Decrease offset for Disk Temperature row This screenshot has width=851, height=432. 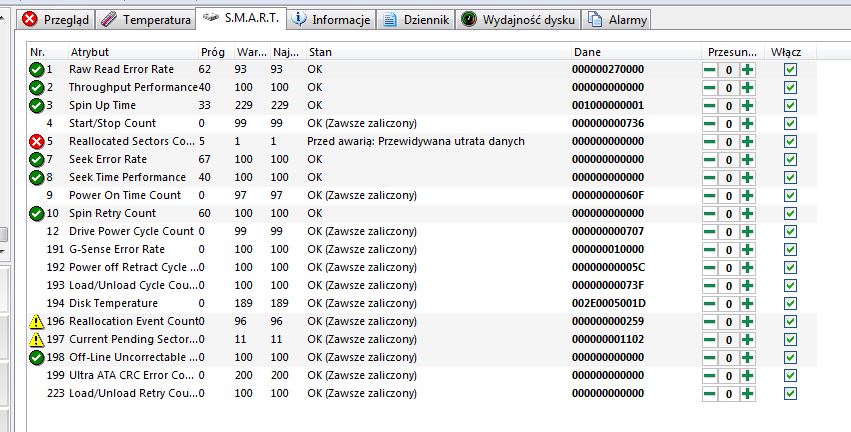pos(709,303)
